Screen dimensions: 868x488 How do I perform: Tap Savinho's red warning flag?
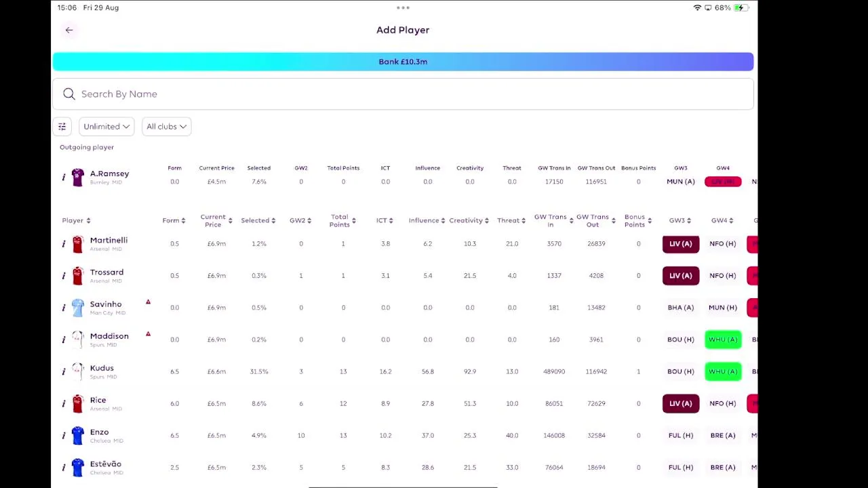[x=148, y=302]
